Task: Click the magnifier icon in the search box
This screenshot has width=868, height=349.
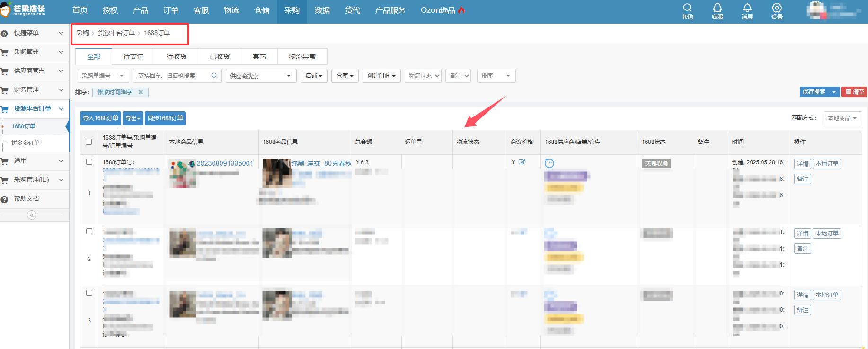Action: click(214, 75)
